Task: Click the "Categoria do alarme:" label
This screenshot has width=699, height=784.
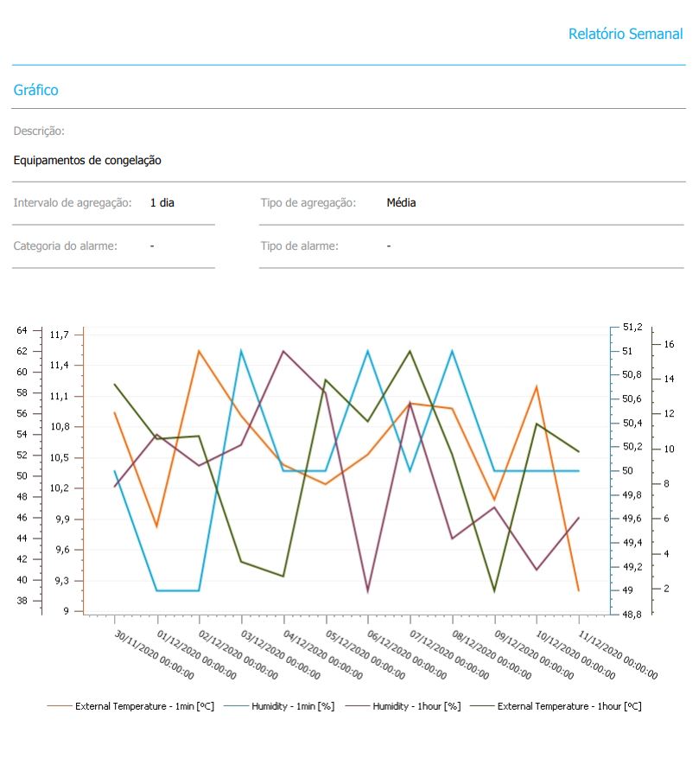Action: 66,245
